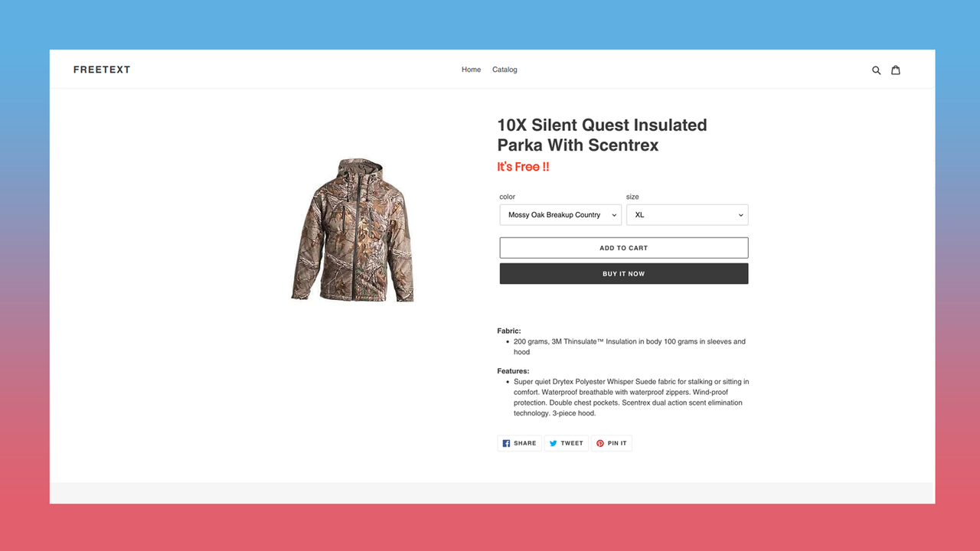Screen dimensions: 980x551
Task: Click the camouflage parka product image
Action: (x=353, y=230)
